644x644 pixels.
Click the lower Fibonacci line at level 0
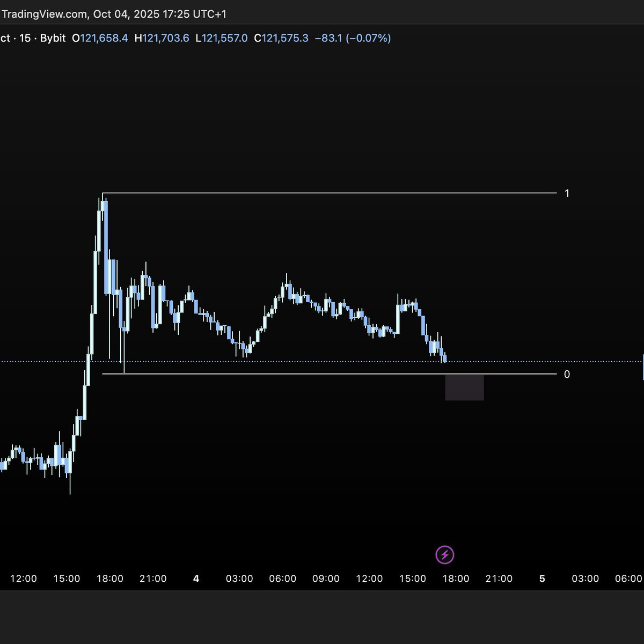click(x=330, y=374)
